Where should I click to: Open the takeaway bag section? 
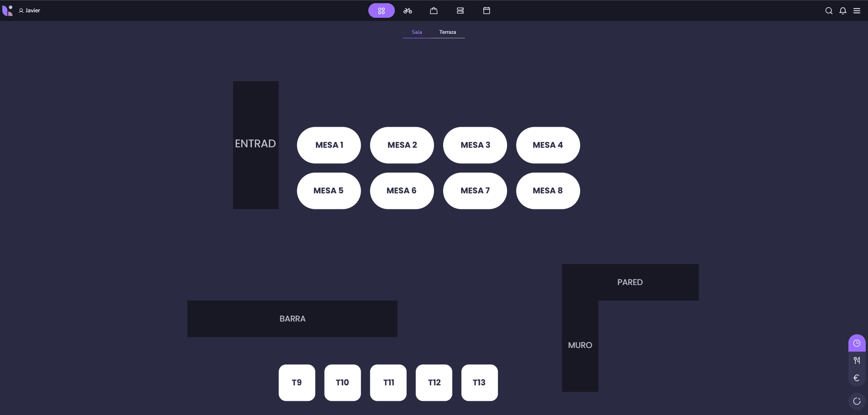coord(434,10)
